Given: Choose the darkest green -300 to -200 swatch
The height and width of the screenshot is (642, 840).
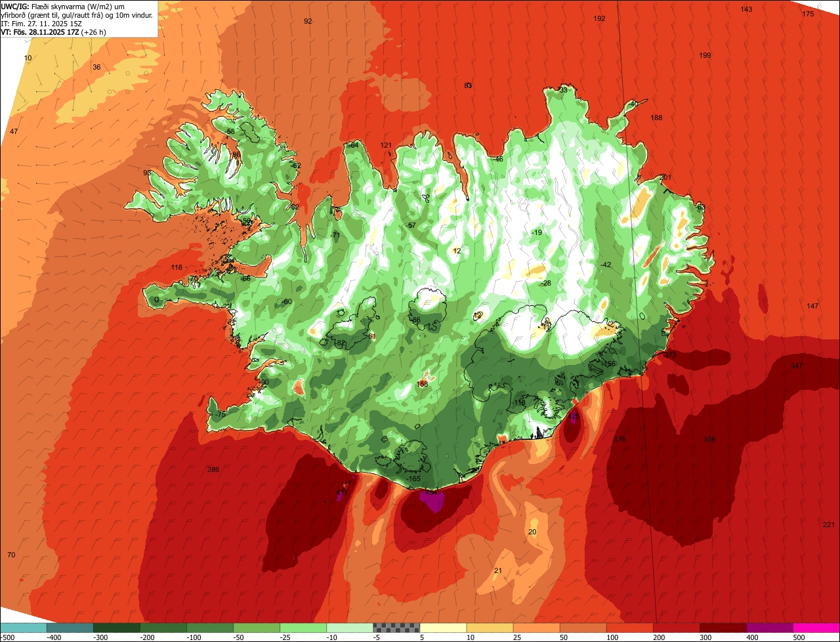Looking at the screenshot, I should (x=116, y=627).
